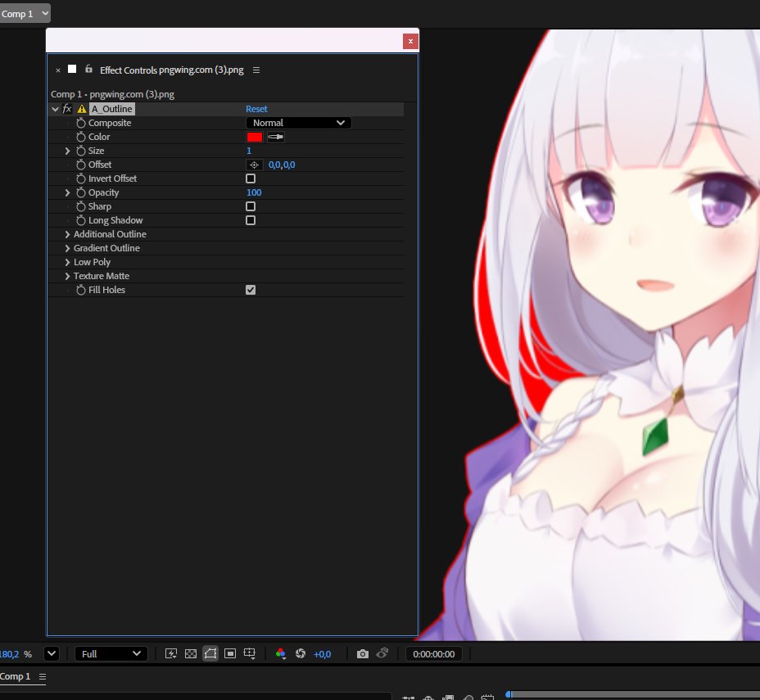Click the blue timeline start marker
Image resolution: width=760 pixels, height=700 pixels.
point(508,694)
